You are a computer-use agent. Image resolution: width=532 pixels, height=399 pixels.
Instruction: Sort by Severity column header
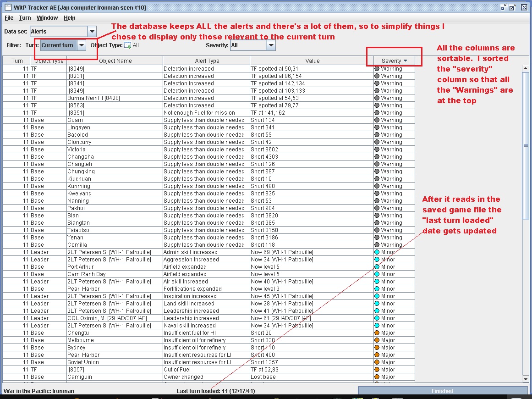[394, 61]
